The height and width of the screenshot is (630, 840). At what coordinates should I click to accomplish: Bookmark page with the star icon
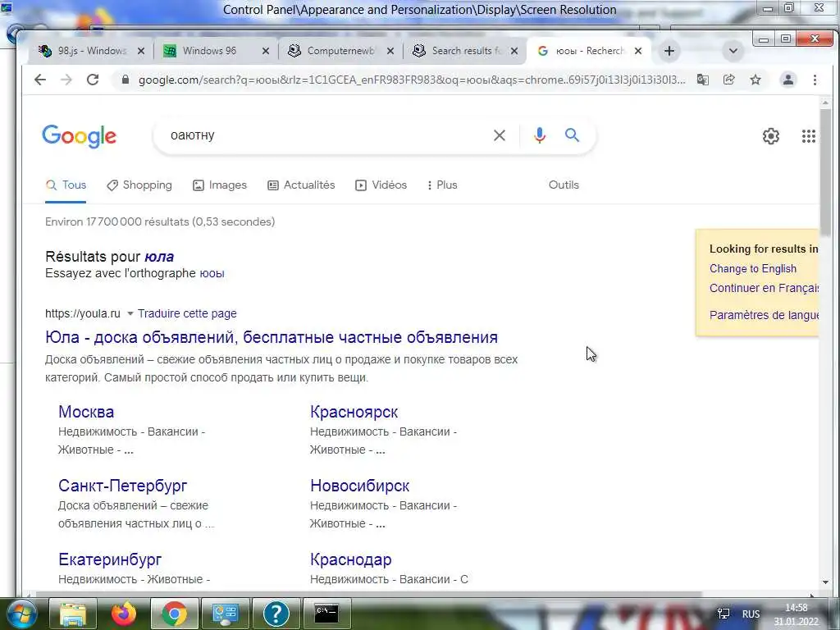click(x=756, y=80)
